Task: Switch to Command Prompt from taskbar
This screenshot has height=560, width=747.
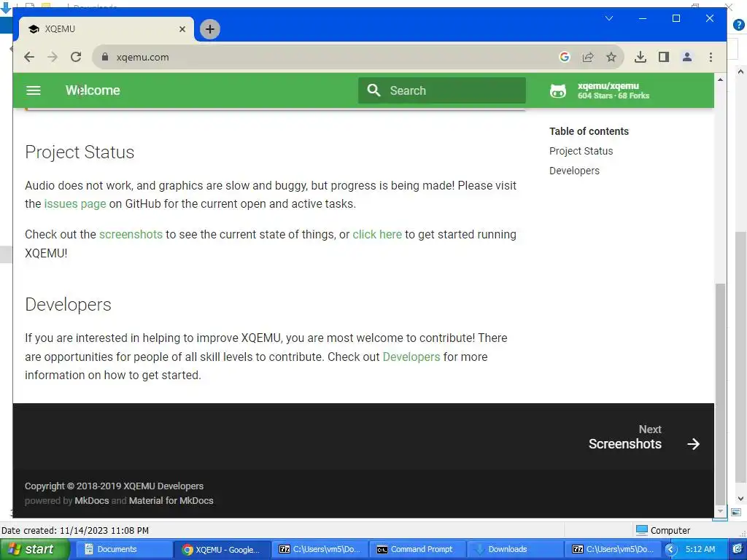Action: tap(418, 549)
